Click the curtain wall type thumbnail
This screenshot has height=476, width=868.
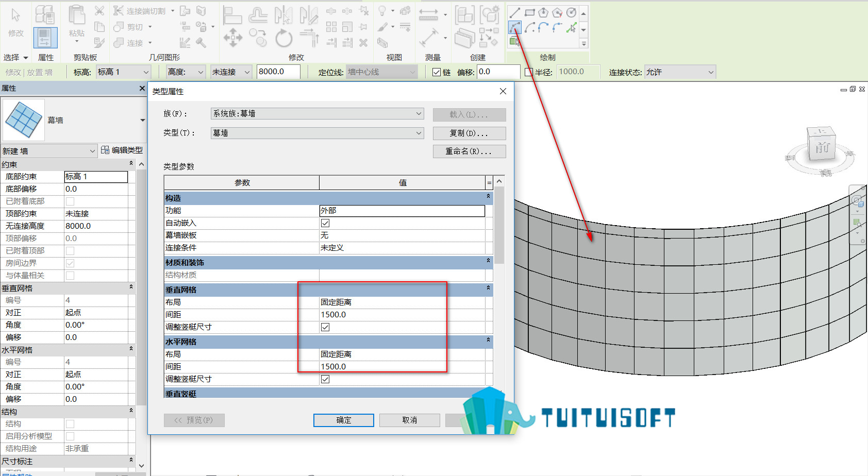point(23,120)
